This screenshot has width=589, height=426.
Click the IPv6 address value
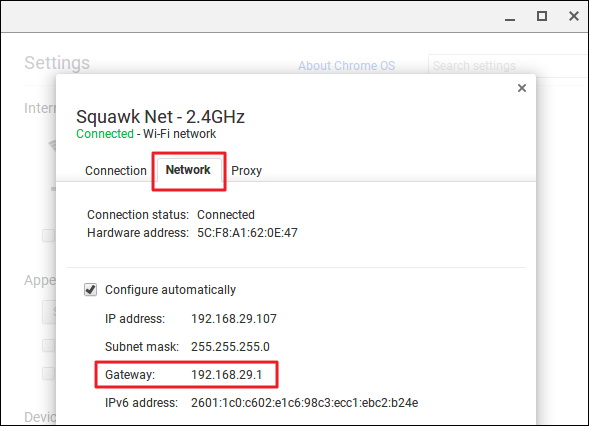305,402
